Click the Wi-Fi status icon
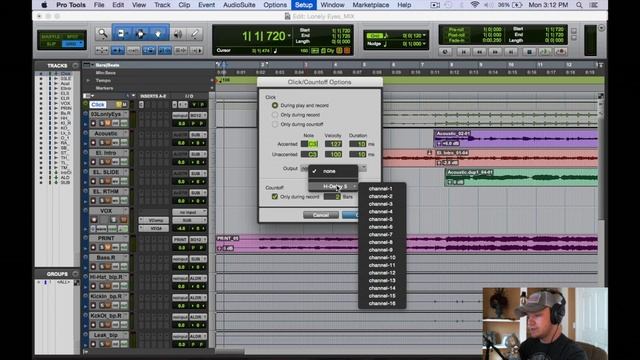Image resolution: width=640 pixels, height=360 pixels. (474, 5)
